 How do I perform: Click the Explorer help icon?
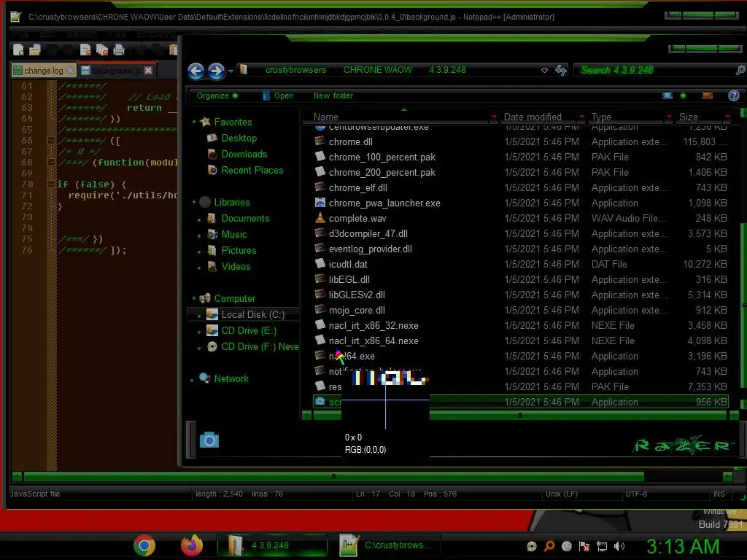pos(734,96)
